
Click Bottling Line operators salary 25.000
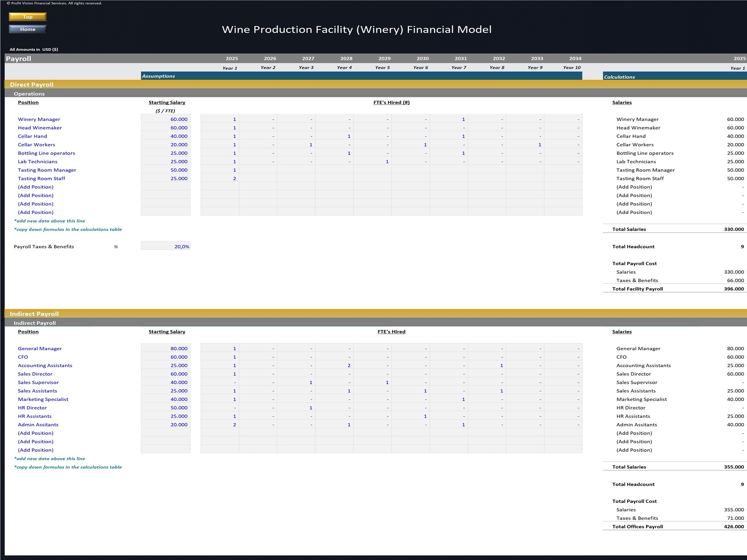pos(165,153)
